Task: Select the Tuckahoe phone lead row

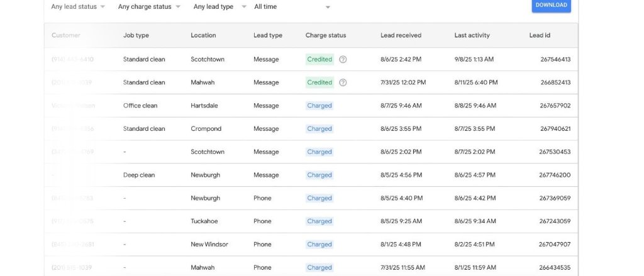Action: coord(203,221)
